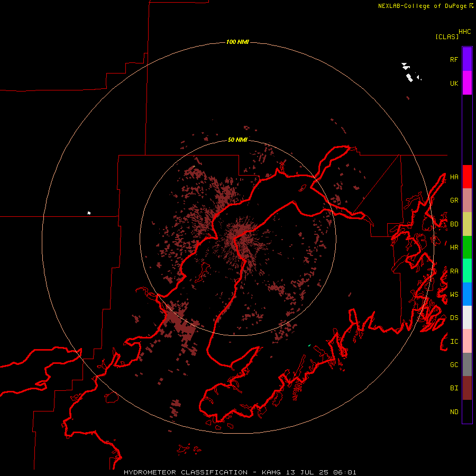Click the WS legend label

[454, 295]
